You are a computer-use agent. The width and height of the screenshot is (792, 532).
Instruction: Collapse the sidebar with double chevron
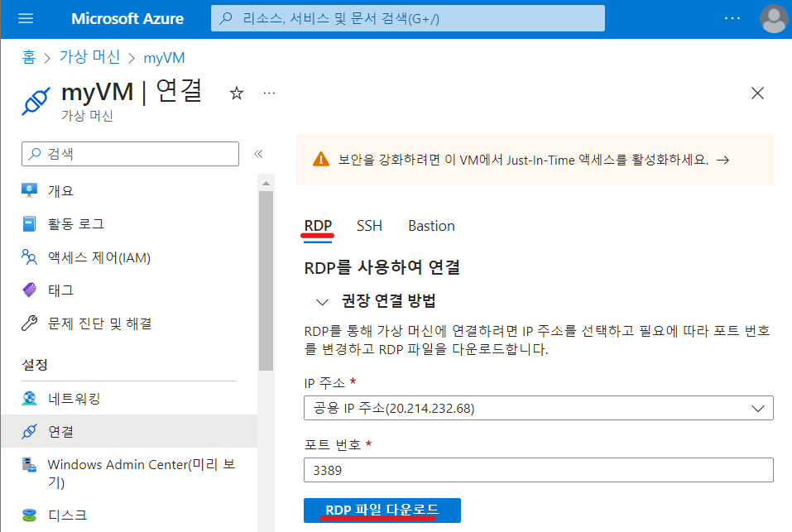pos(258,153)
